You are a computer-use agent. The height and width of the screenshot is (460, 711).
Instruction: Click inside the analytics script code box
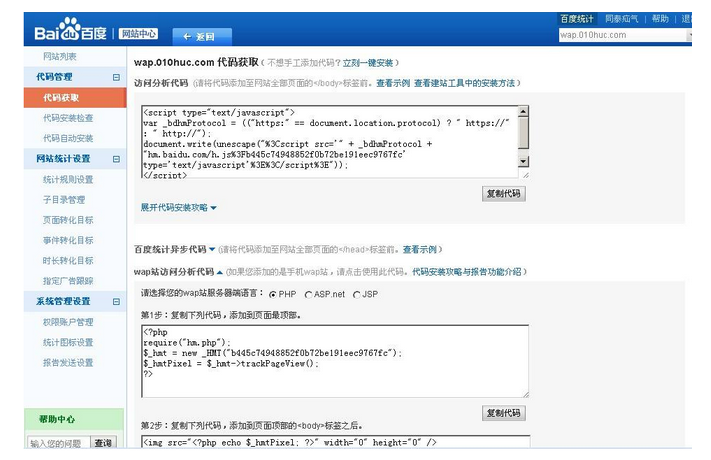pos(330,142)
